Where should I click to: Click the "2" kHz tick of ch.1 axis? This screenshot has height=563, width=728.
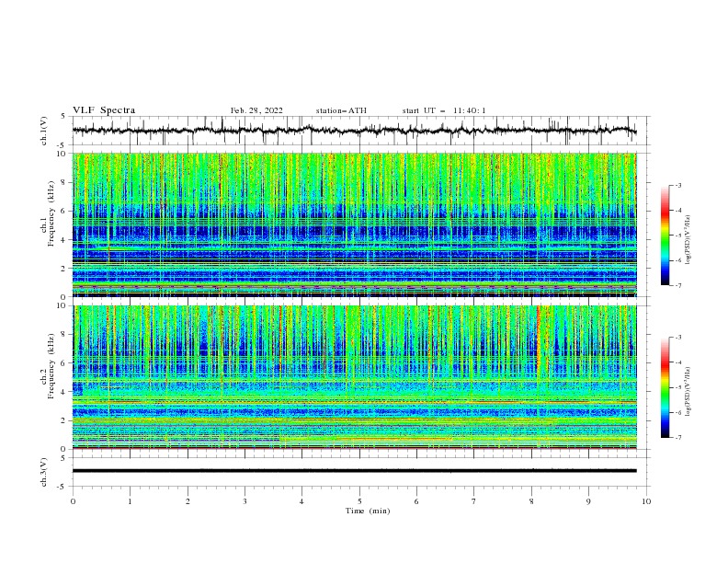(x=65, y=269)
